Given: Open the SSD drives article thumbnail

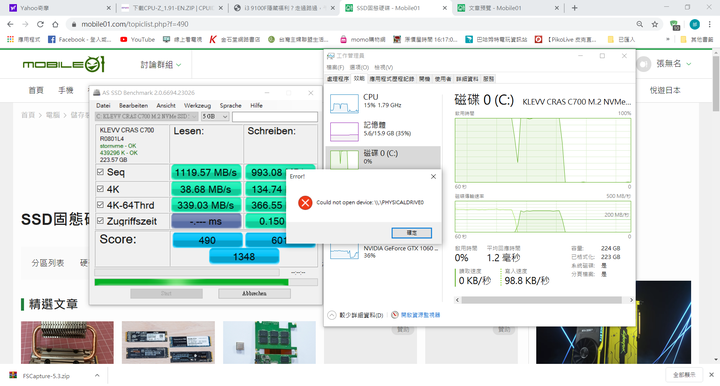Looking at the screenshot, I should [x=168, y=342].
